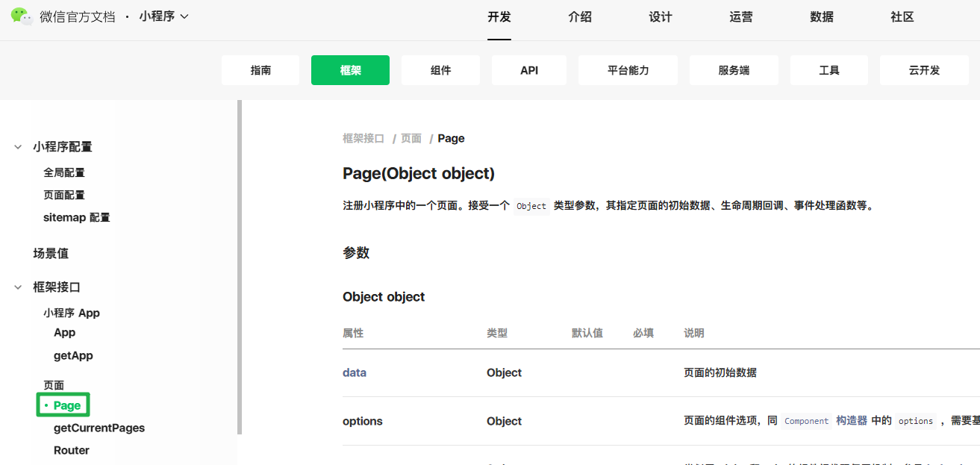Image resolution: width=980 pixels, height=465 pixels.
Task: Select the Router sidebar entry
Action: (x=72, y=450)
